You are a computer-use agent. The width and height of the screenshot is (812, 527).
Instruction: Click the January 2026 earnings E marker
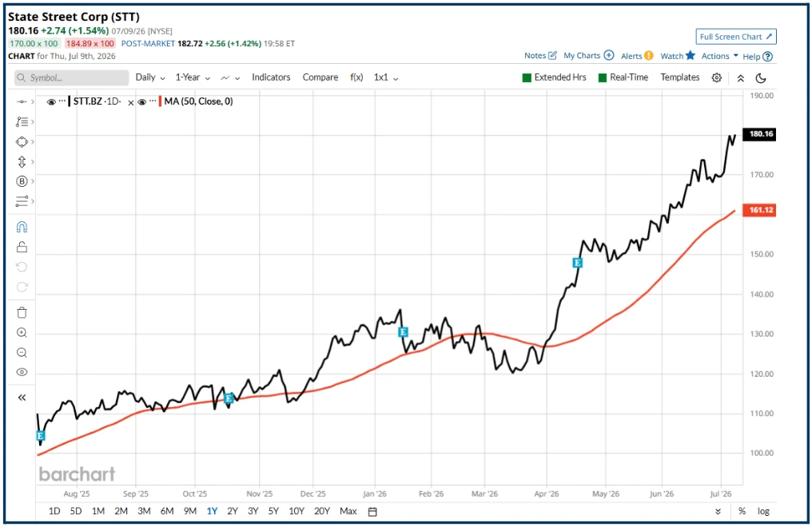coord(403,332)
